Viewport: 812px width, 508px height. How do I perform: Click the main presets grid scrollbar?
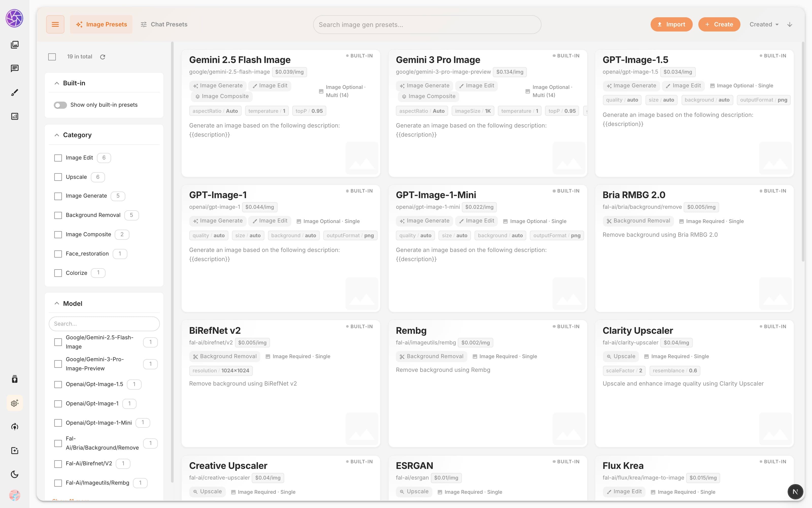803,151
